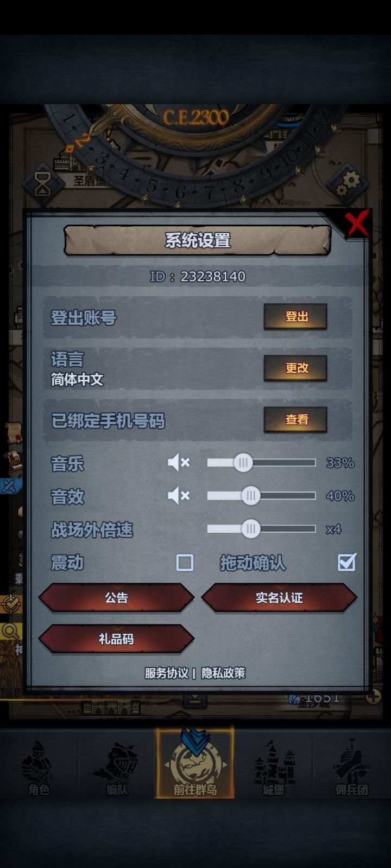
Task: Open the 礼品码 gift code button
Action: tap(116, 639)
